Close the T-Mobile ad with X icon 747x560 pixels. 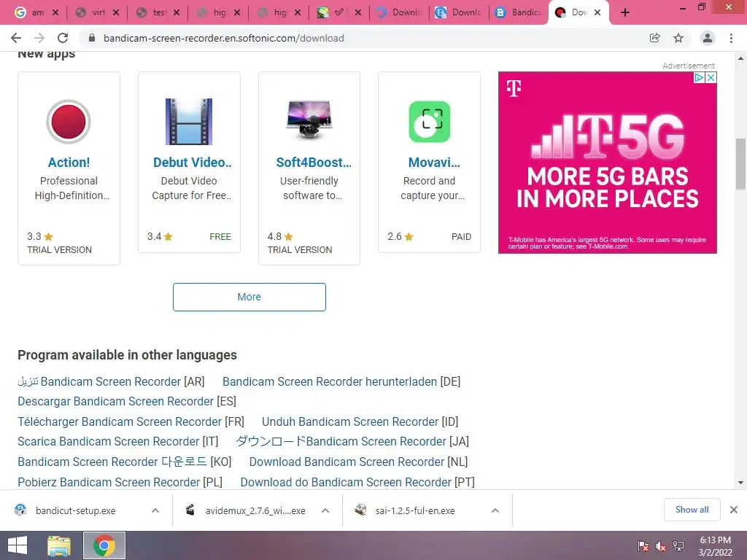tap(711, 77)
